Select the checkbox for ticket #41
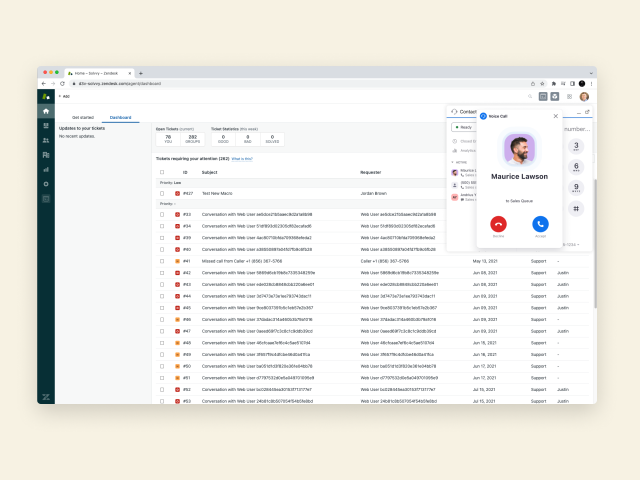 [x=162, y=260]
